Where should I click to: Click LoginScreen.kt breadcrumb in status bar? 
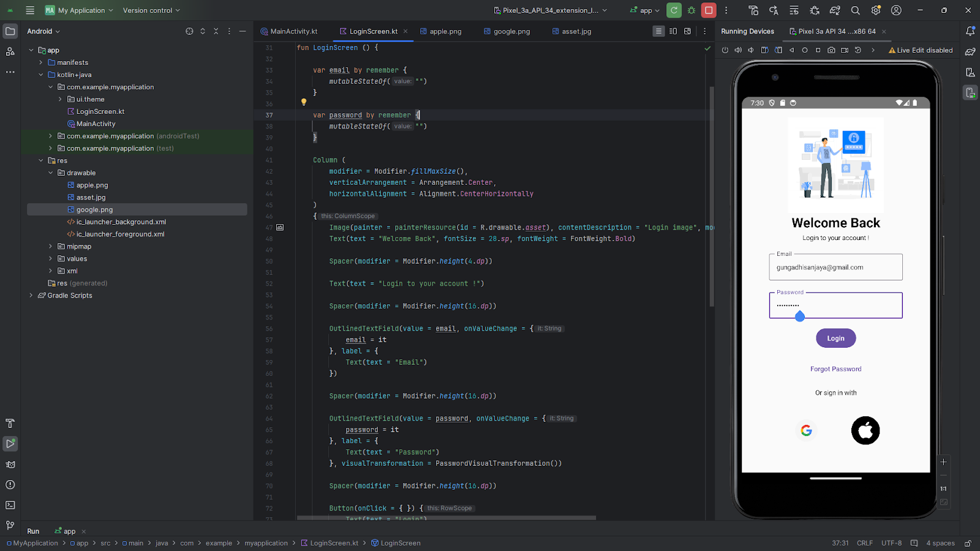click(330, 543)
